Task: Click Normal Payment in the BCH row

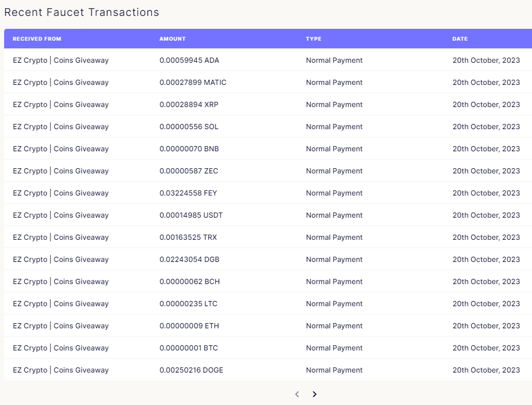Action: [334, 281]
